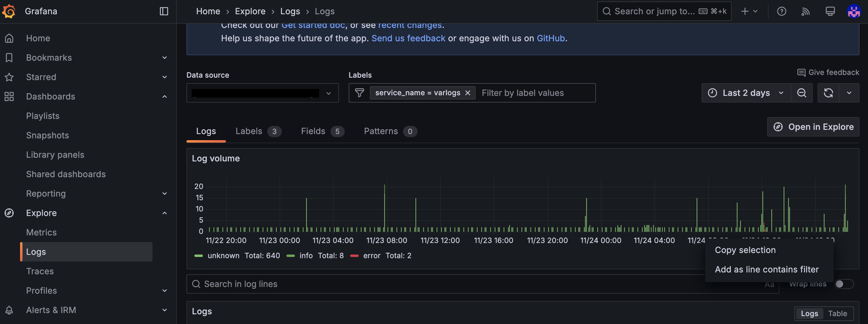Open the Last 2 days time picker
868x324 pixels.
click(746, 93)
